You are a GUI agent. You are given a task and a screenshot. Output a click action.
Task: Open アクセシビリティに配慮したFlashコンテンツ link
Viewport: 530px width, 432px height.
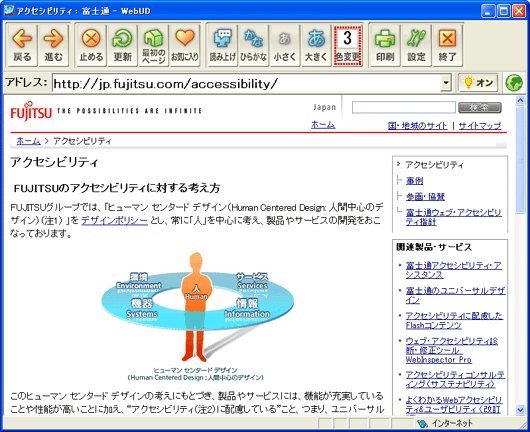(454, 320)
